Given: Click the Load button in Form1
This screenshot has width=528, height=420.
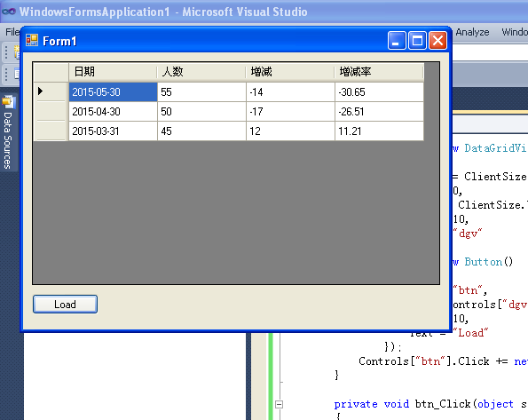Looking at the screenshot, I should click(65, 304).
